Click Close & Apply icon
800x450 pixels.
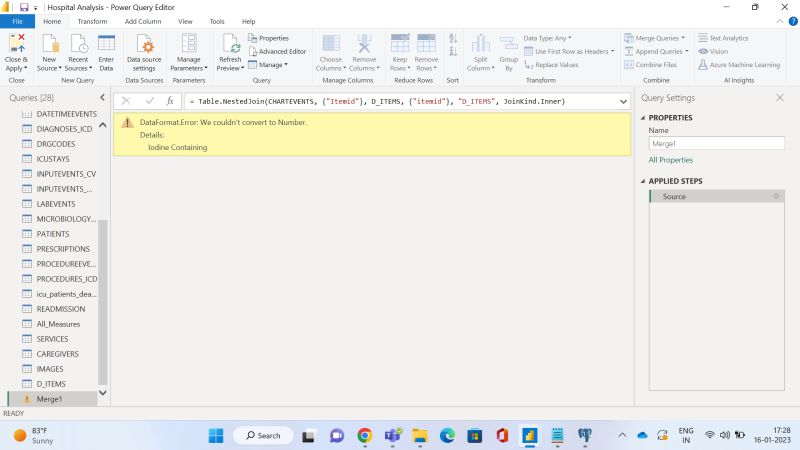click(16, 44)
